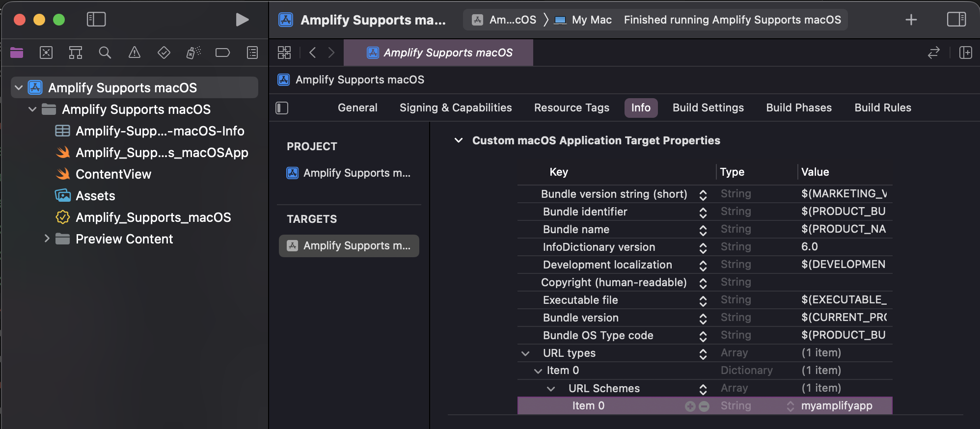980x429 pixels.
Task: Toggle the left navigator sidebar
Action: 96,20
